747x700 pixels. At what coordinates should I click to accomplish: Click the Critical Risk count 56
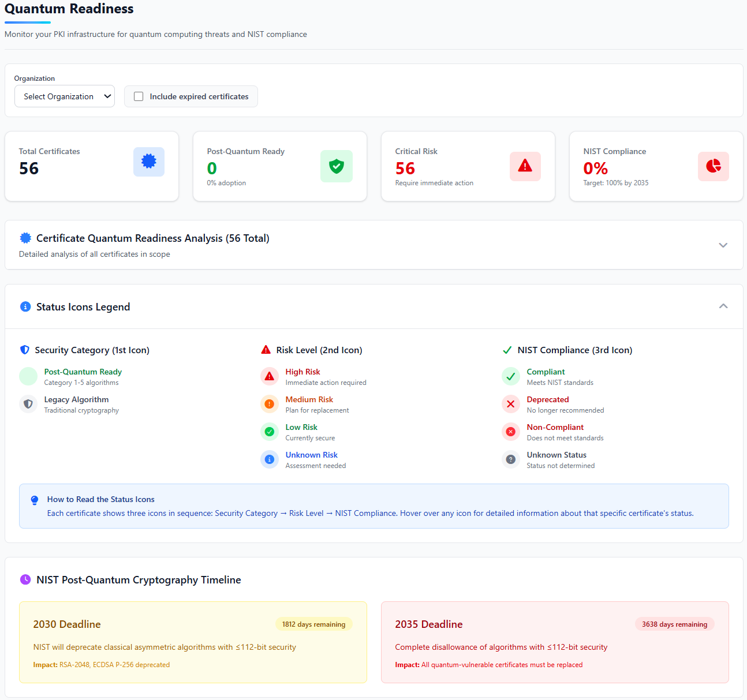pos(405,169)
